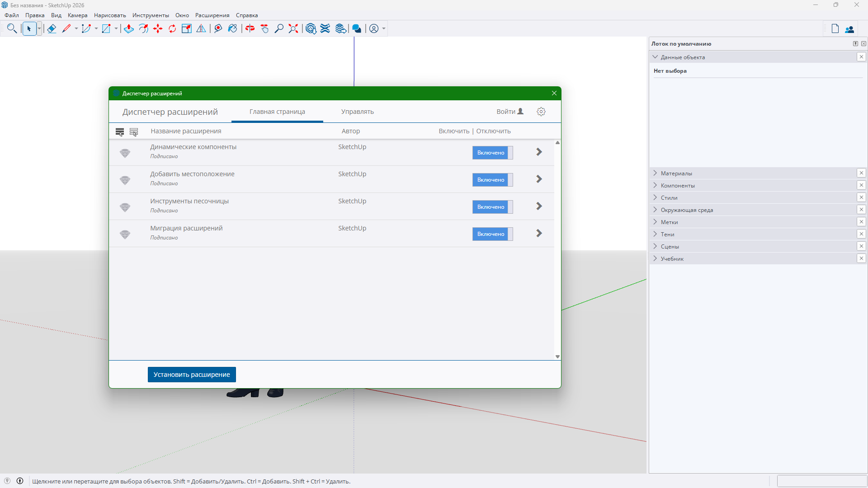Select the Tape Measure tool
868x488 pixels.
point(218,29)
